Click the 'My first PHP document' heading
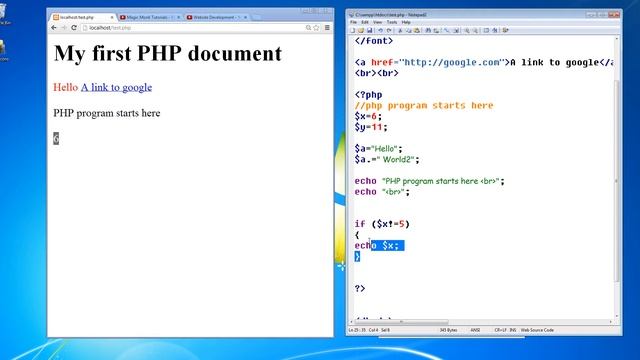This screenshot has height=360, width=640. [168, 53]
